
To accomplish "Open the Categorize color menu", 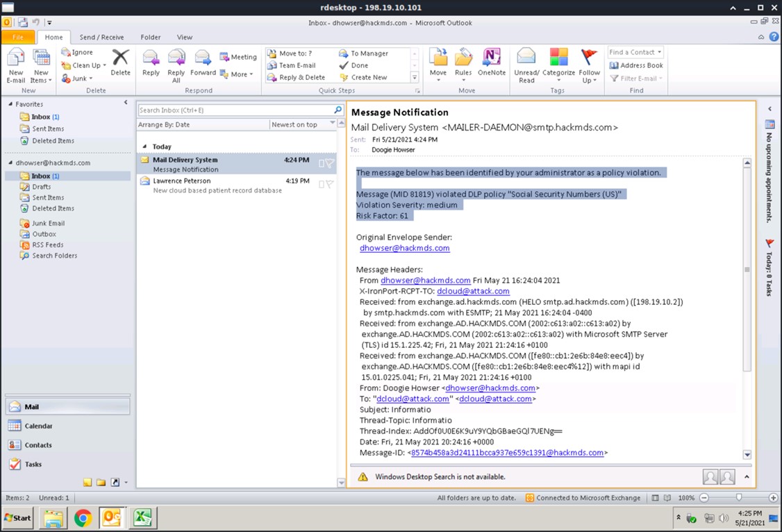I will pos(558,65).
